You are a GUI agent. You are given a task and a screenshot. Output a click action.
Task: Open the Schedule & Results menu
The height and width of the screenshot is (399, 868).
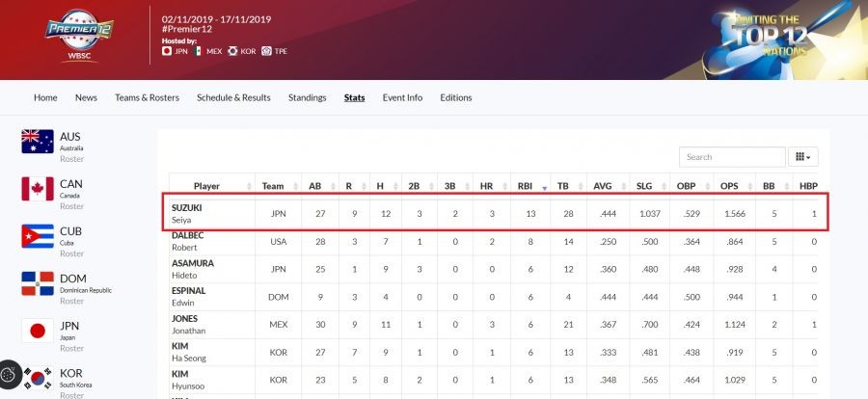(x=233, y=97)
